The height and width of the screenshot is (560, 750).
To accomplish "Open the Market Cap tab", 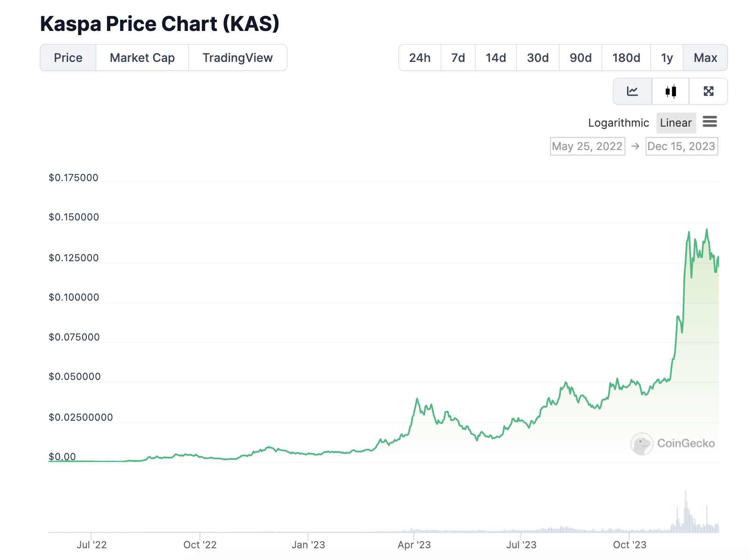I will click(x=142, y=58).
